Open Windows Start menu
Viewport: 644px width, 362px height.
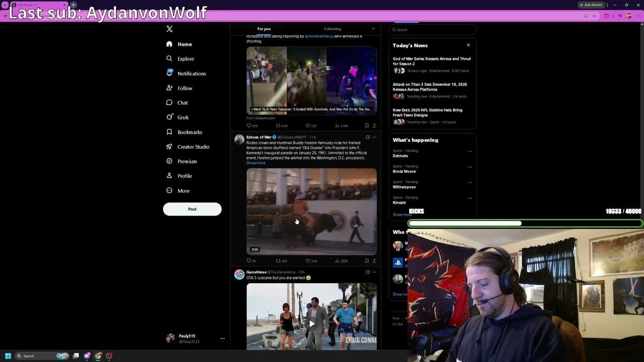[8, 356]
